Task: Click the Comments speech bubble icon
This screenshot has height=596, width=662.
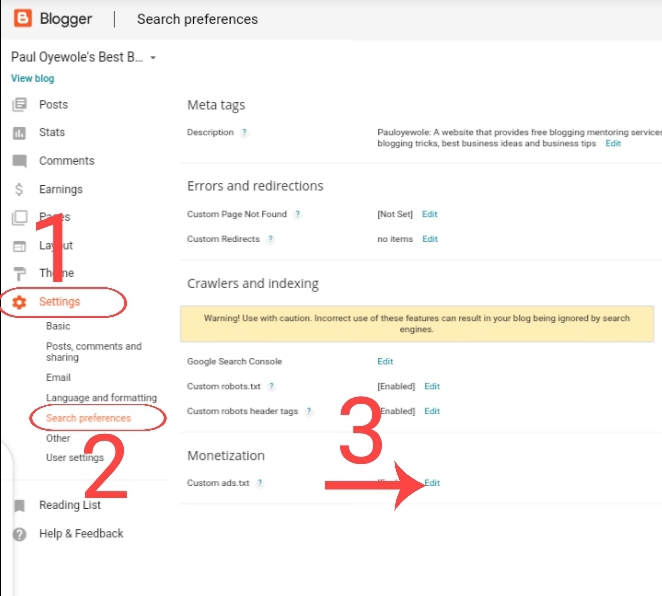Action: click(x=19, y=161)
